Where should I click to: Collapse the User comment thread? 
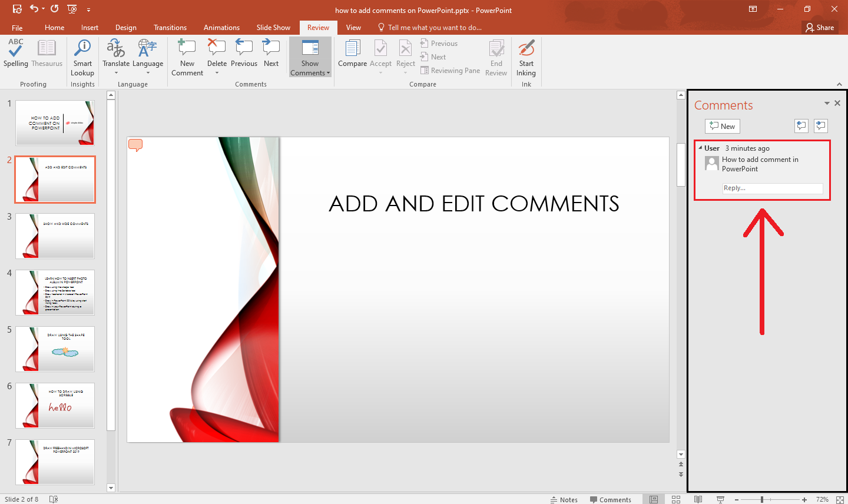coord(700,148)
